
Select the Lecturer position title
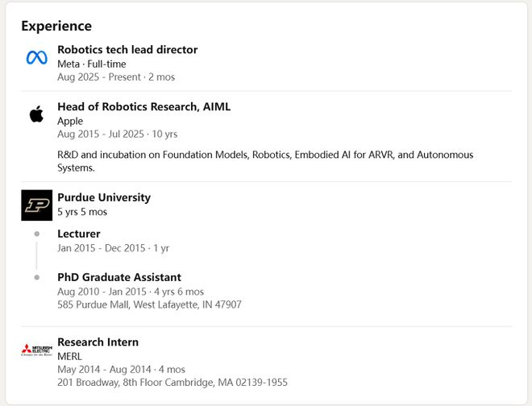pos(79,234)
